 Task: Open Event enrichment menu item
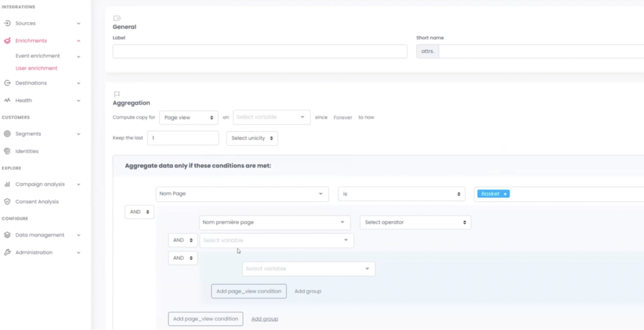[x=38, y=56]
